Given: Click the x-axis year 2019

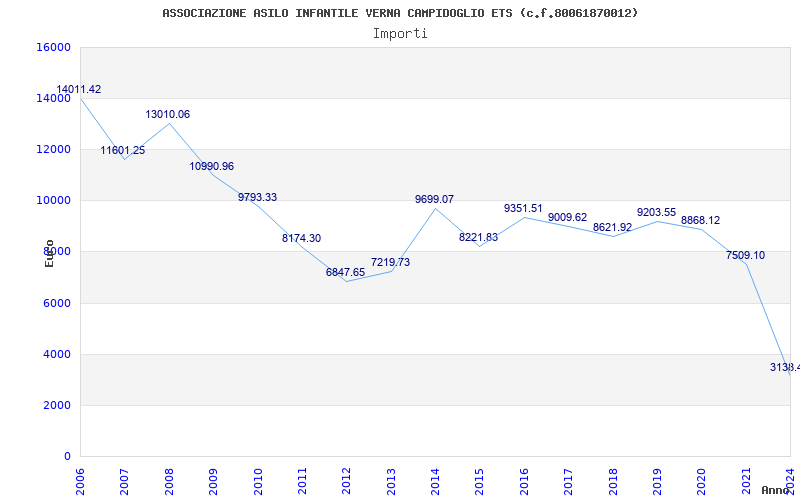Looking at the screenshot, I should 657,482.
